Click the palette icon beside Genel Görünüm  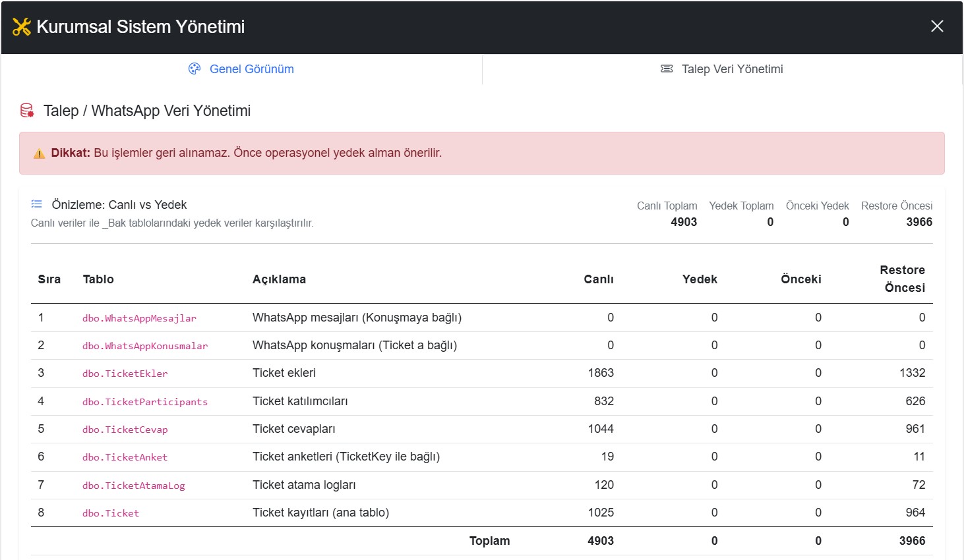pos(195,69)
